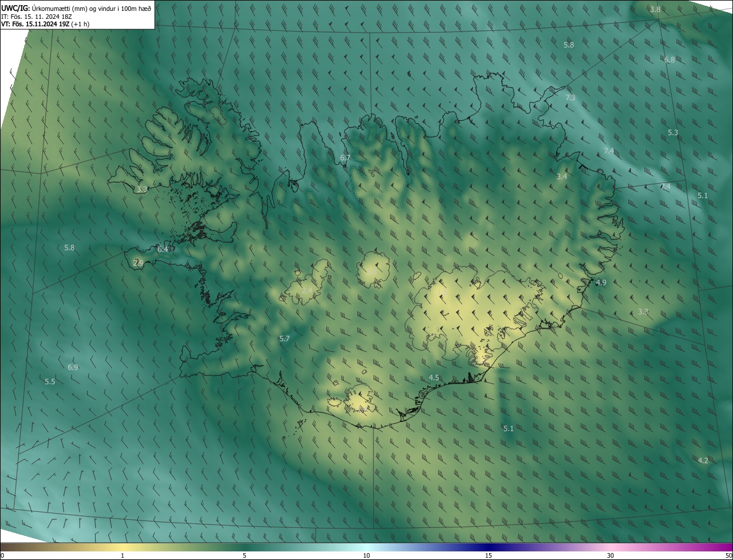
Task: Click the '50' tick on the color scale
Action: [728, 555]
